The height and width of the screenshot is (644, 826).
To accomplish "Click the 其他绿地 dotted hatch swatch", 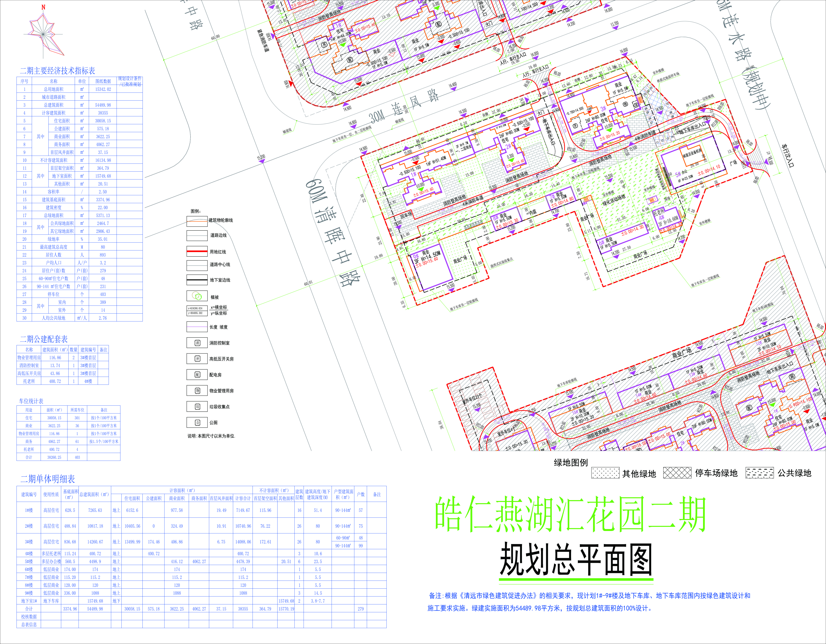I will (606, 473).
